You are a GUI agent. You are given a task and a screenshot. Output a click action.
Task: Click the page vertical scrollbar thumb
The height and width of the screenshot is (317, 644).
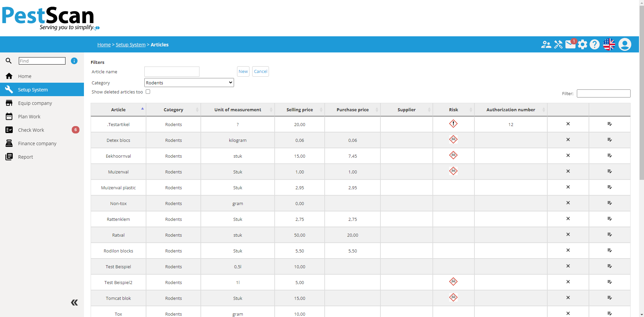click(642, 92)
